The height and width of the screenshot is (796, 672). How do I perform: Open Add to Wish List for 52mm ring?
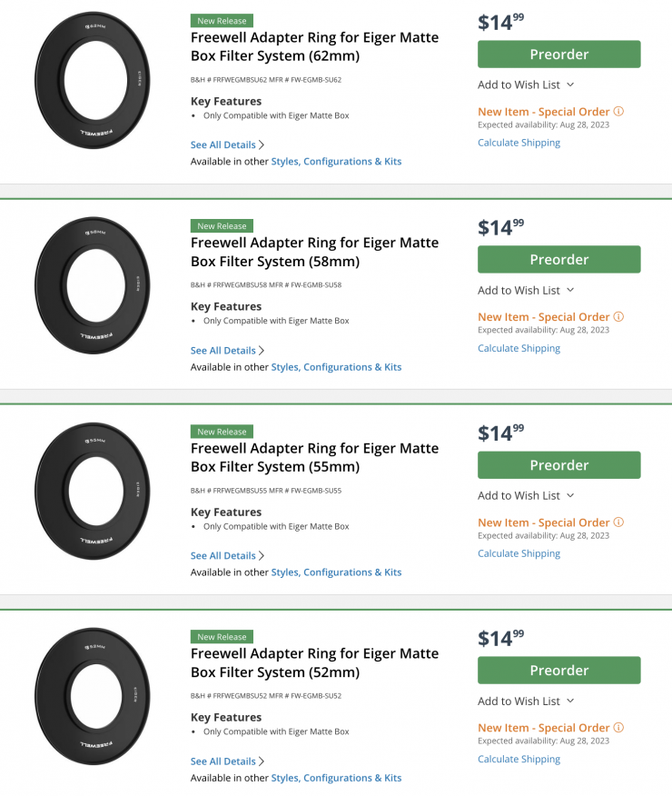(x=526, y=701)
